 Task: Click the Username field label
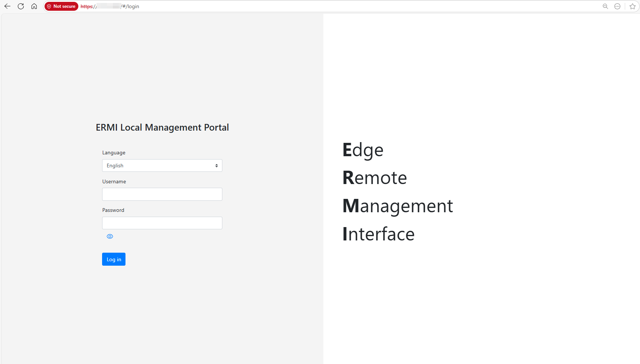[114, 181]
